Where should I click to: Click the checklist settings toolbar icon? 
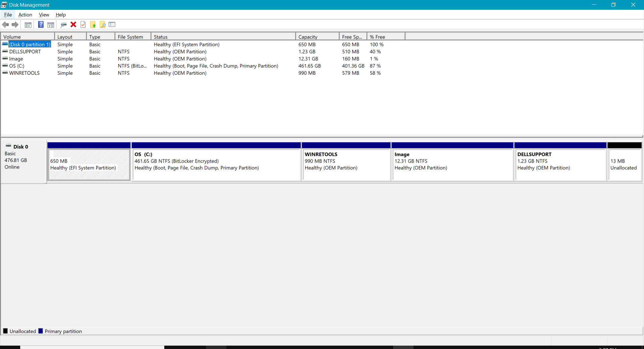112,24
